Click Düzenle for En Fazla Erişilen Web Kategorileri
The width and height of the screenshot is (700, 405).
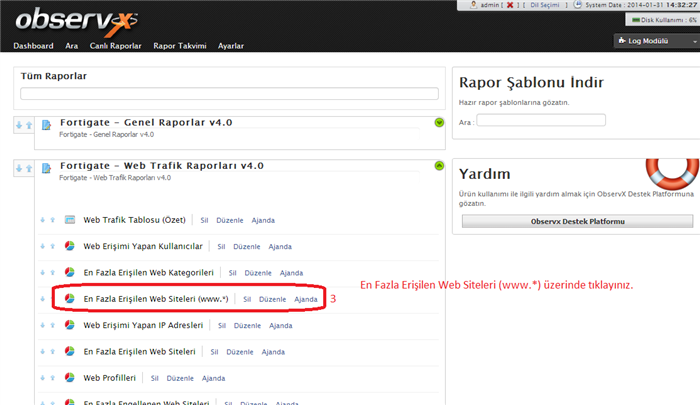pos(258,273)
